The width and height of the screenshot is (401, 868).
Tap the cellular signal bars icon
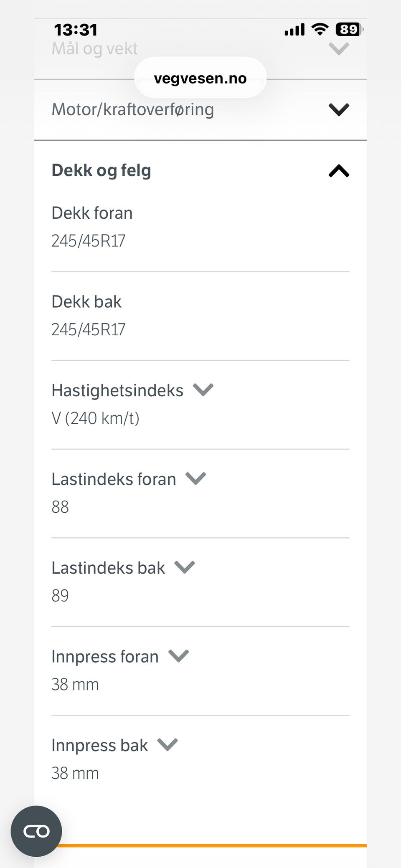294,30
